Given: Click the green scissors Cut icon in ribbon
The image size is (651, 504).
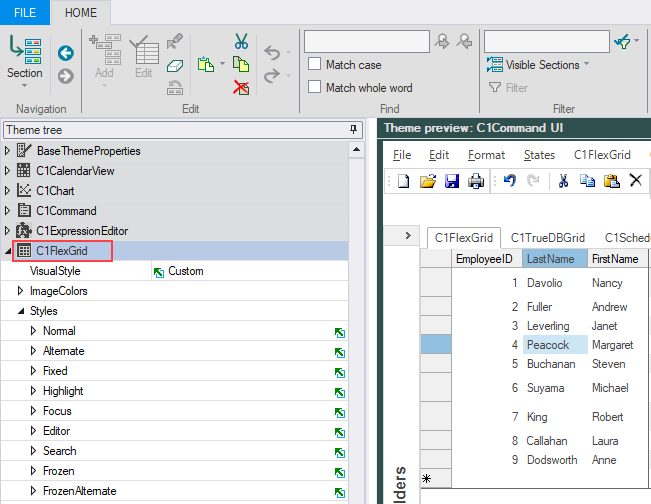Looking at the screenshot, I should coord(241,41).
